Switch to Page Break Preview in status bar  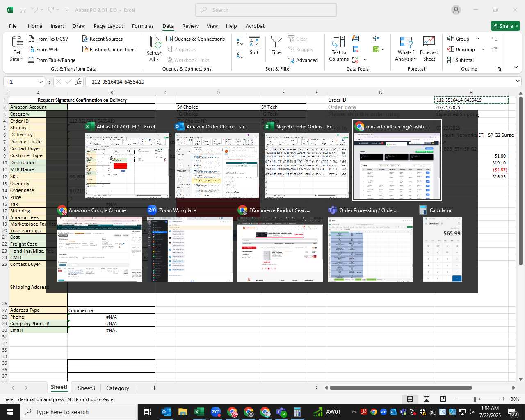coord(443,399)
